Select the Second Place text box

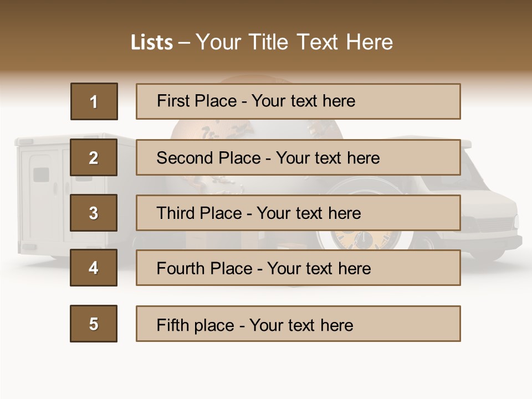298,157
